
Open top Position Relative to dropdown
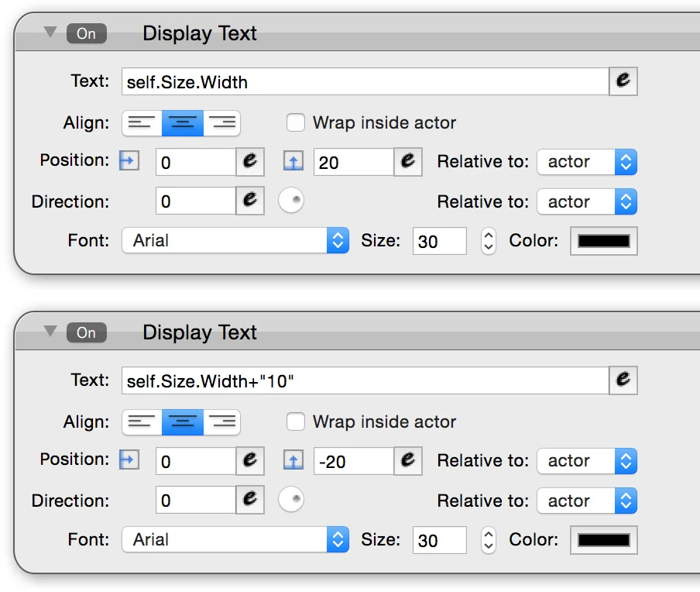(587, 162)
